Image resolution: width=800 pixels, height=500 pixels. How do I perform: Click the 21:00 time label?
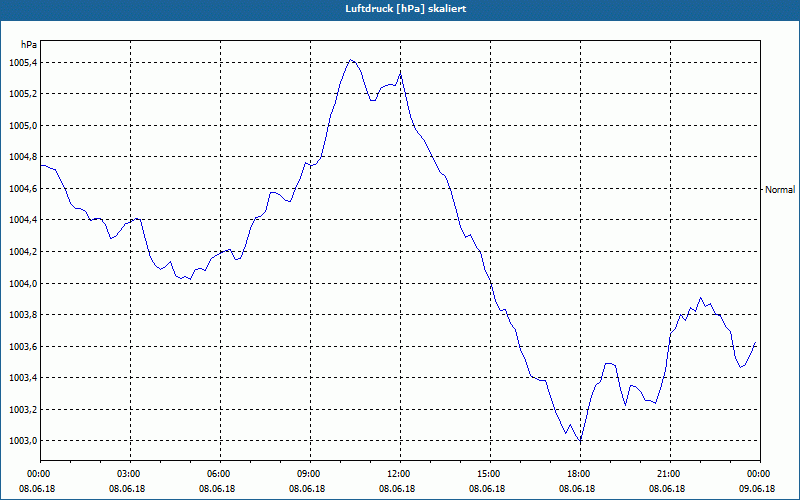pyautogui.click(x=667, y=473)
